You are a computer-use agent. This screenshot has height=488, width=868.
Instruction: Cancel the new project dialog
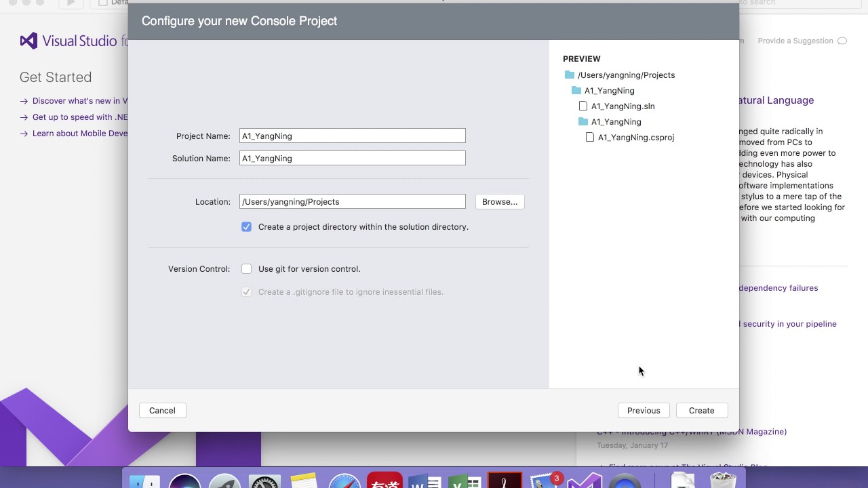coord(162,411)
